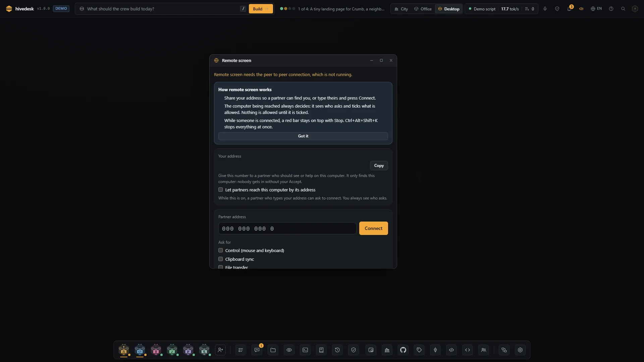Screen dimensions: 644x362
Task: Open the chat icon with badge 1
Action: (x=257, y=350)
